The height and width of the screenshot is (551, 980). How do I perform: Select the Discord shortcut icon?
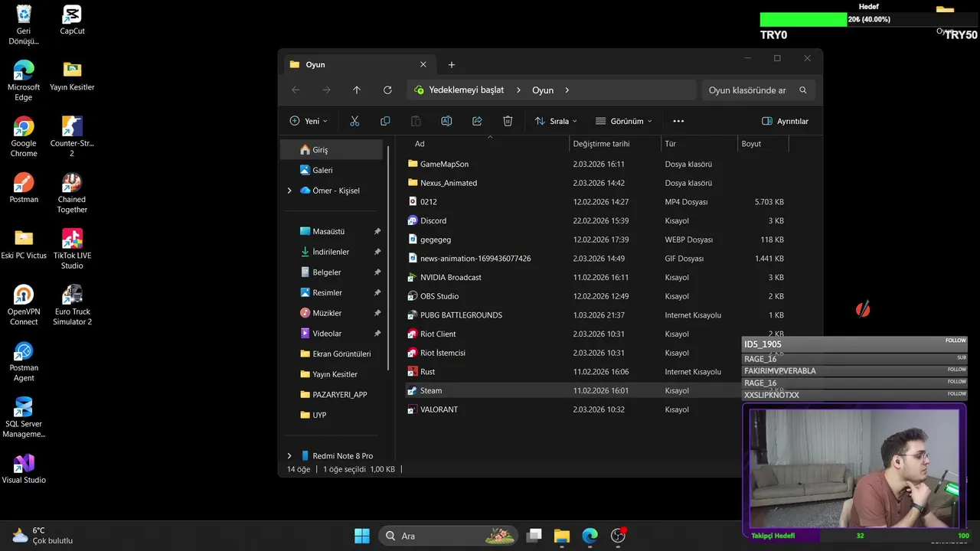(413, 220)
